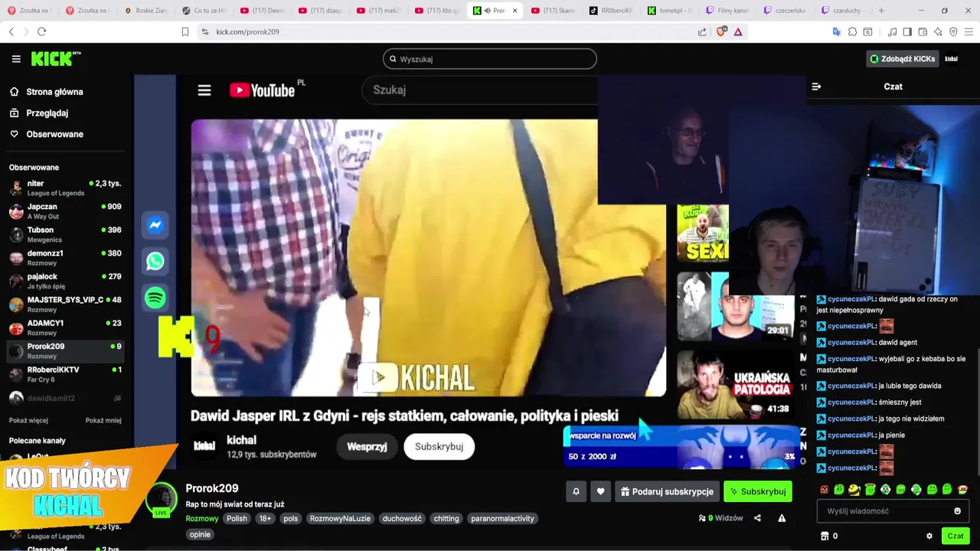This screenshot has height=551, width=980.
Task: Click green Czat send button
Action: [955, 536]
